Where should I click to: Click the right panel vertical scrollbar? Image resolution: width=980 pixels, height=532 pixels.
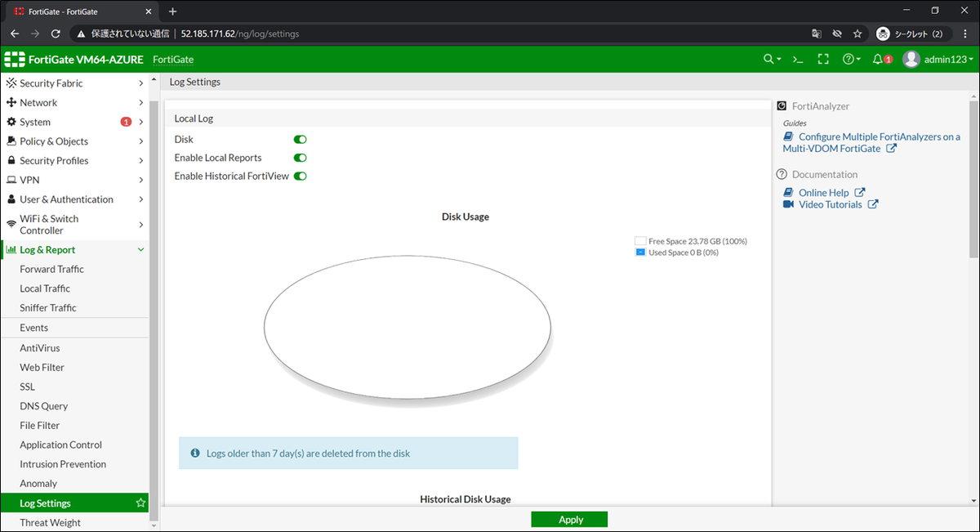(973, 180)
